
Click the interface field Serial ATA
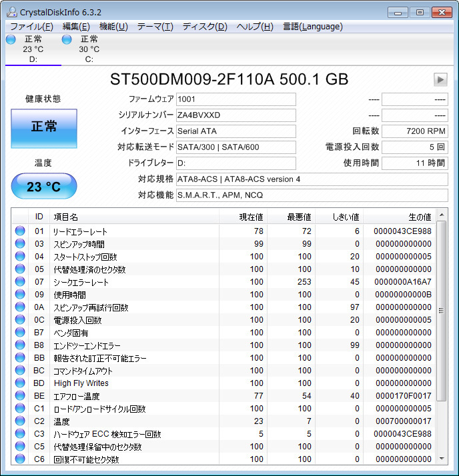236,131
